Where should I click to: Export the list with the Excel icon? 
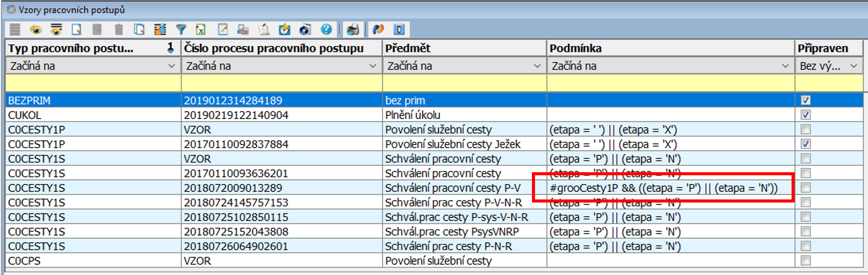point(201,30)
